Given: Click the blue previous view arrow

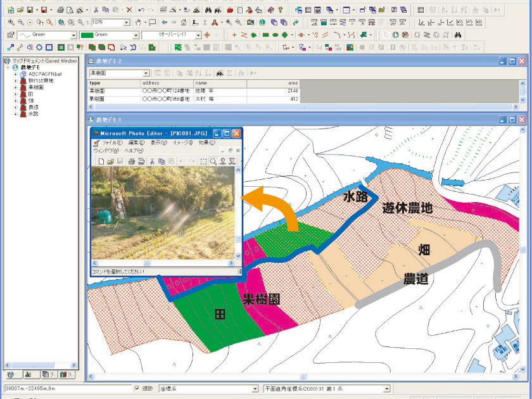Looking at the screenshot, I should (165, 22).
